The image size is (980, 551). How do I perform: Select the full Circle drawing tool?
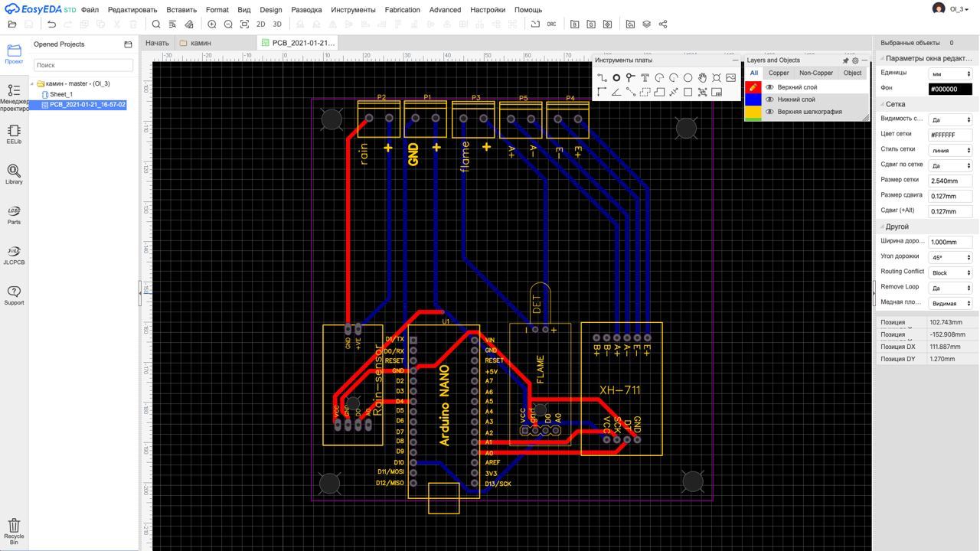pos(688,77)
